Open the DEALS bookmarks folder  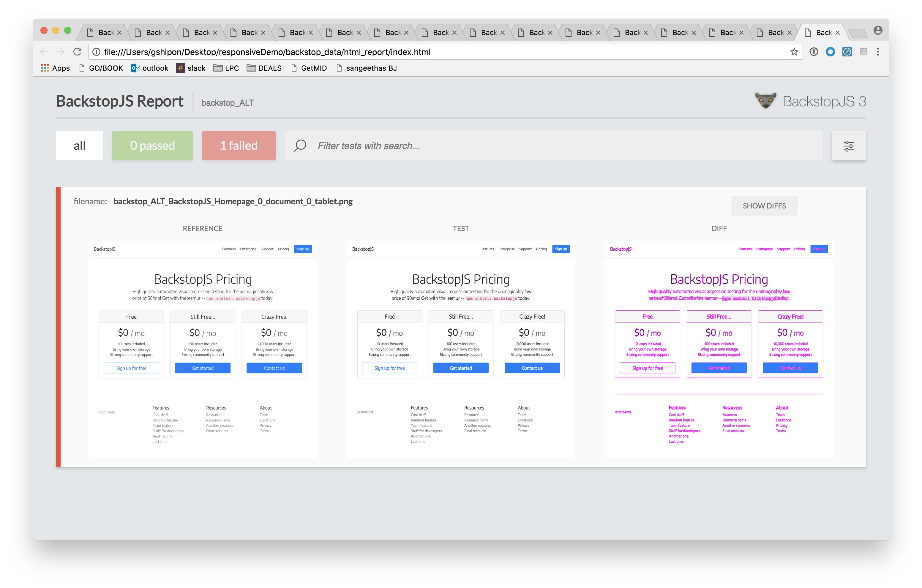pos(264,68)
